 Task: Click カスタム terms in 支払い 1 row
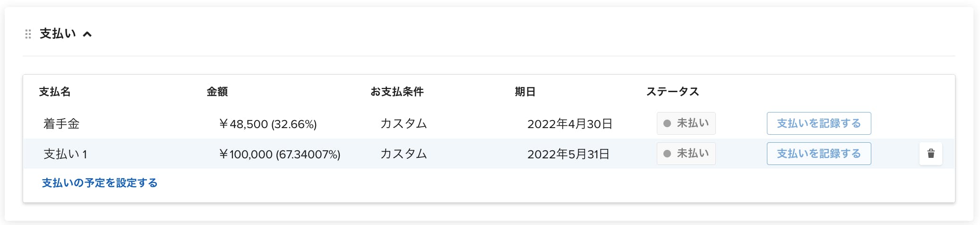click(404, 154)
